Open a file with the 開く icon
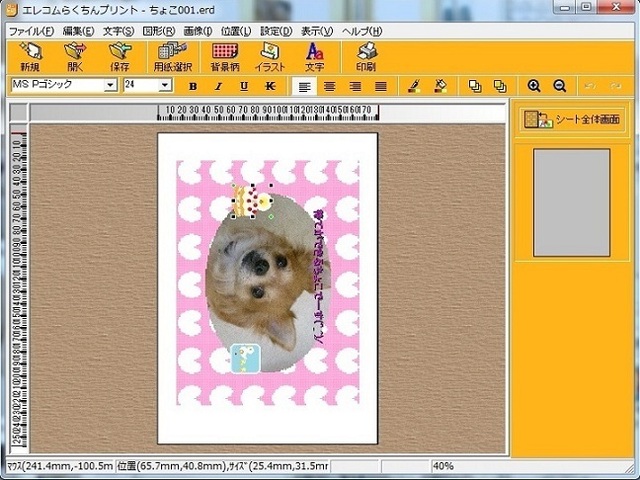 (x=75, y=56)
